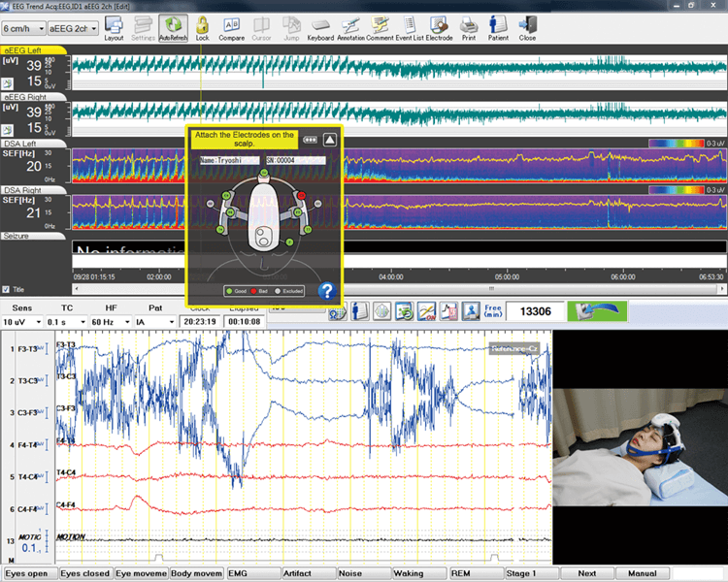Viewport: 728px width, 582px height.
Task: Mark event Eyes open
Action: coord(30,573)
